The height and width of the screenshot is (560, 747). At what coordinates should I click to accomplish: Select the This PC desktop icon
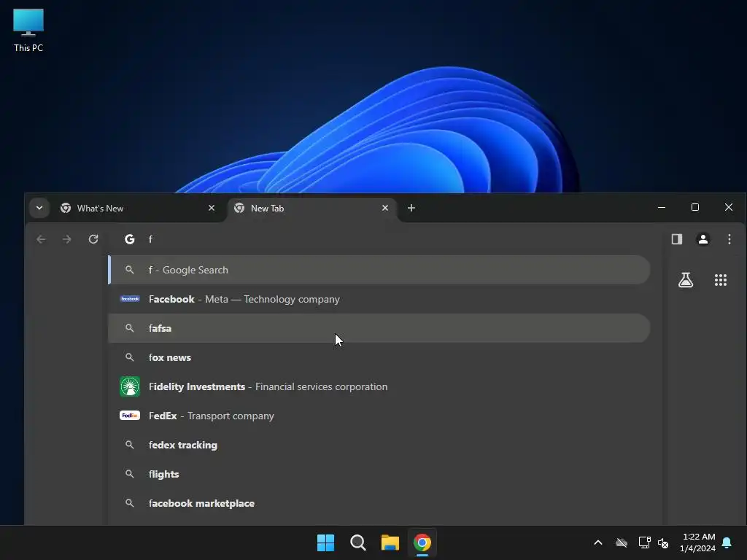coord(28,30)
